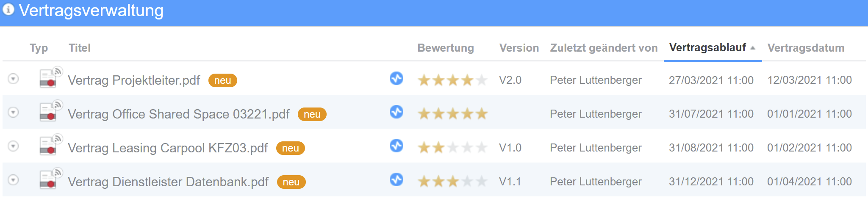Click blue activity icon for Office Shared Space row
Viewport: 868px width, 204px height.
[x=397, y=112]
